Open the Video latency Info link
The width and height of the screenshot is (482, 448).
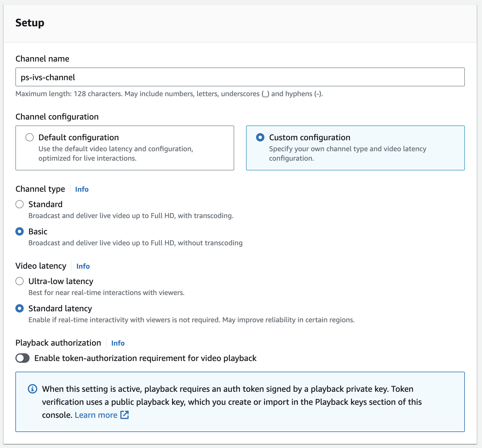coord(83,266)
